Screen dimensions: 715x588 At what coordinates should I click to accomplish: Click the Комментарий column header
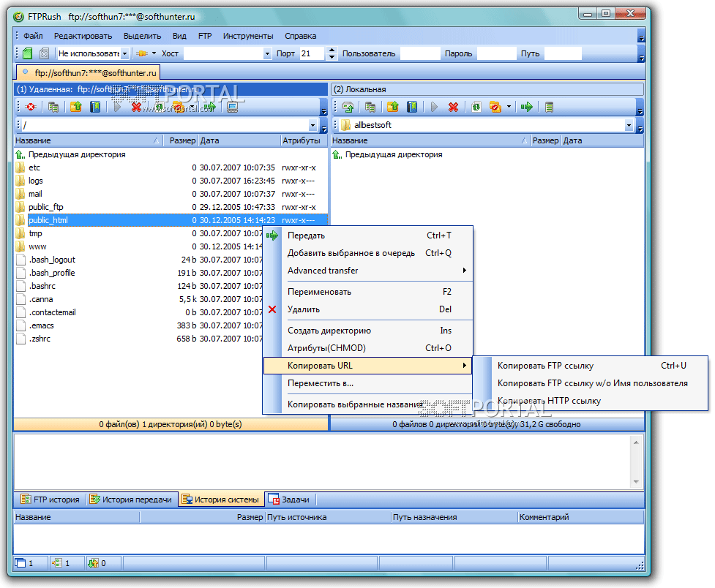580,517
